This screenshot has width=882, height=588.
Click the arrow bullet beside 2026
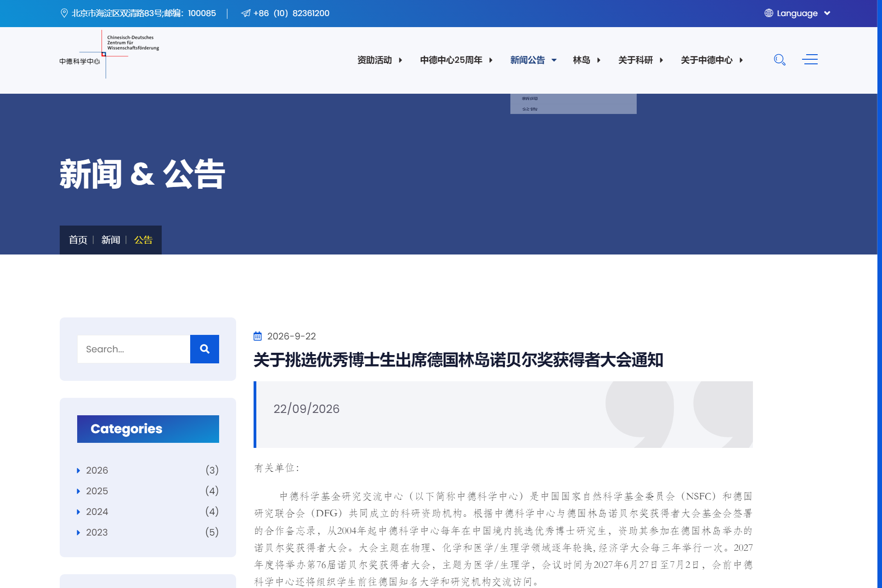point(79,470)
